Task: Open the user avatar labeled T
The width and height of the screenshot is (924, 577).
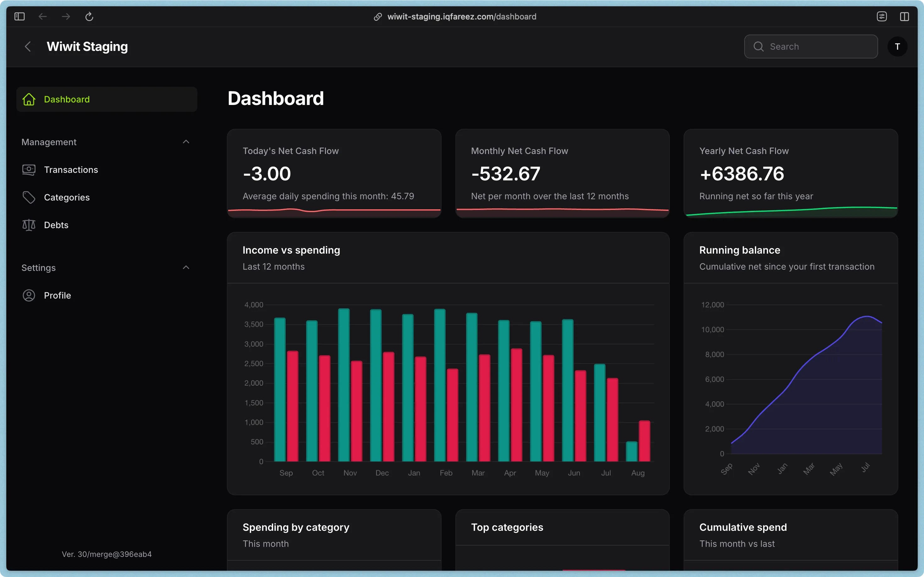Action: (897, 47)
